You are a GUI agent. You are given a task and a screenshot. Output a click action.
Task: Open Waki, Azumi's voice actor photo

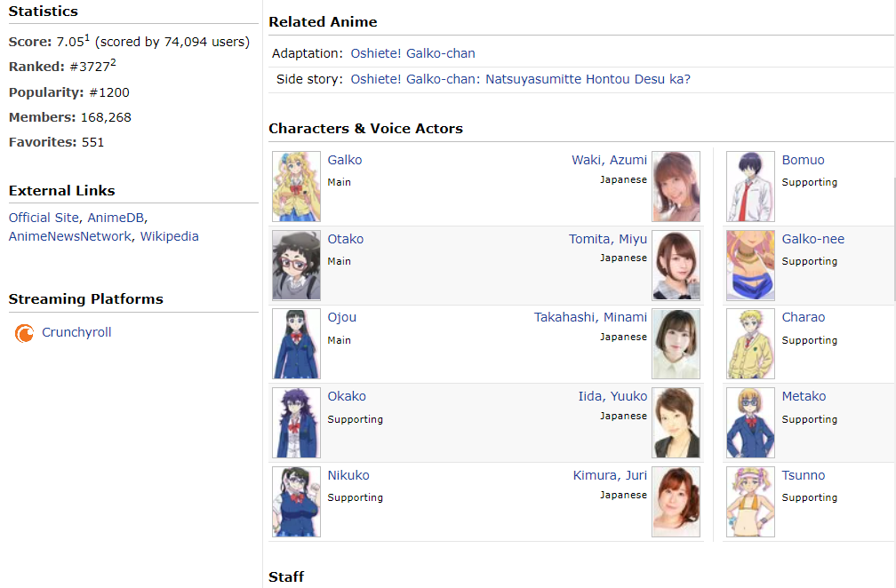[676, 187]
